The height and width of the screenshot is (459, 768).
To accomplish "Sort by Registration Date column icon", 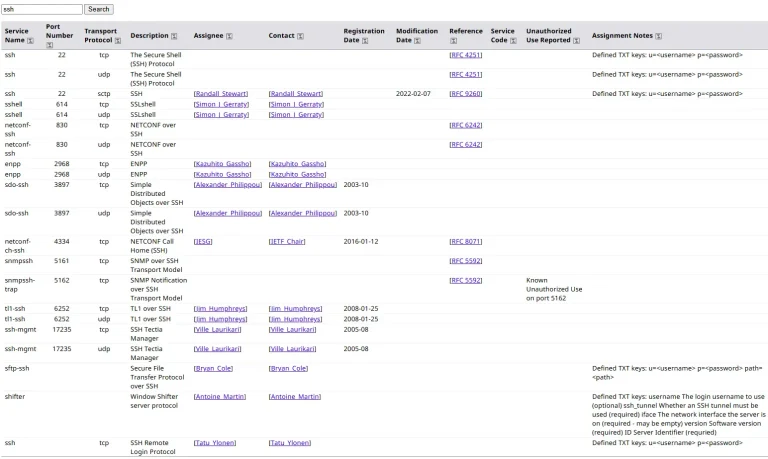I will pos(365,41).
